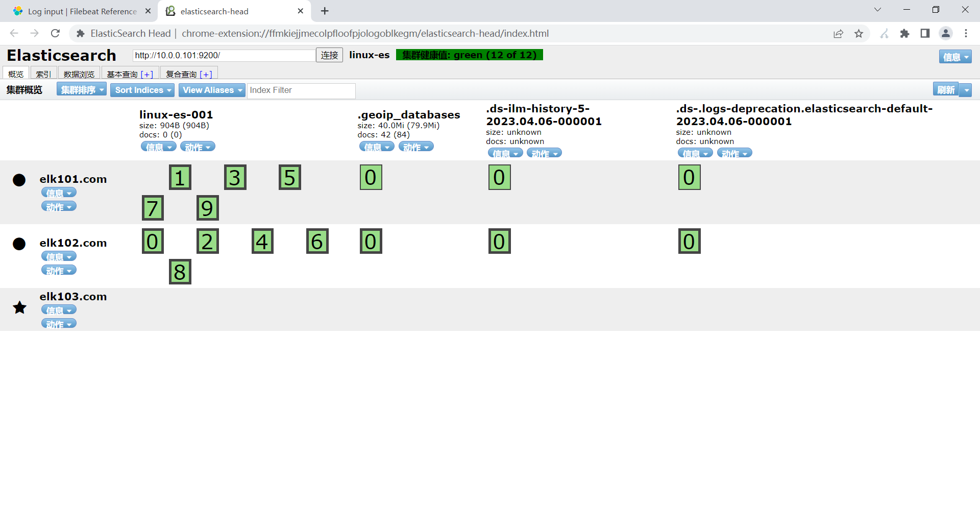
Task: Open the View Aliases dropdown
Action: point(212,90)
